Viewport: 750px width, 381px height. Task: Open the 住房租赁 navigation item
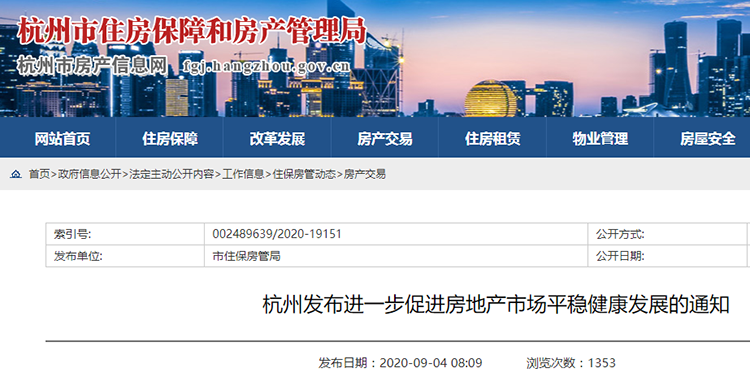coord(493,139)
